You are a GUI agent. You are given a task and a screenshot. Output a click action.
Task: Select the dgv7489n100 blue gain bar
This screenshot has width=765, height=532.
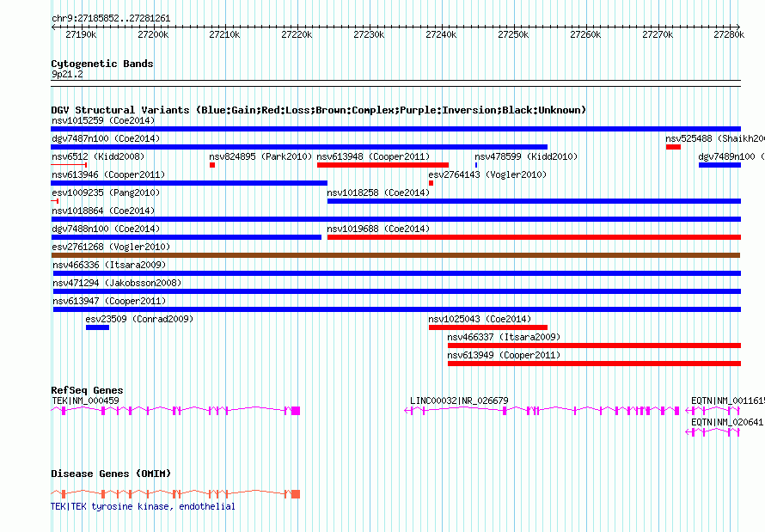719,165
